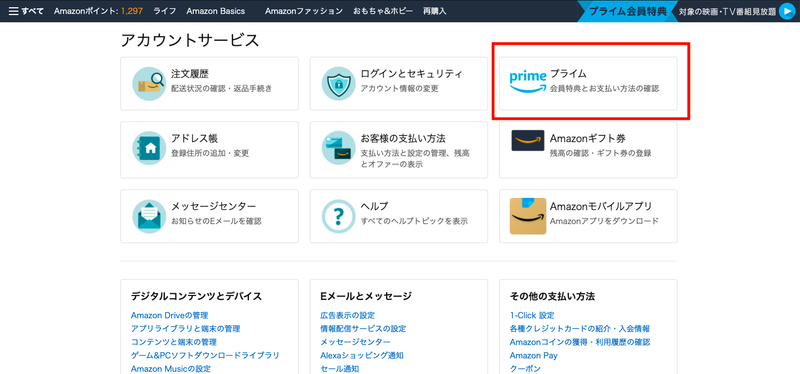Click 情報配信サービスの設定 link
Screen dimensions: 800x374
[363, 329]
